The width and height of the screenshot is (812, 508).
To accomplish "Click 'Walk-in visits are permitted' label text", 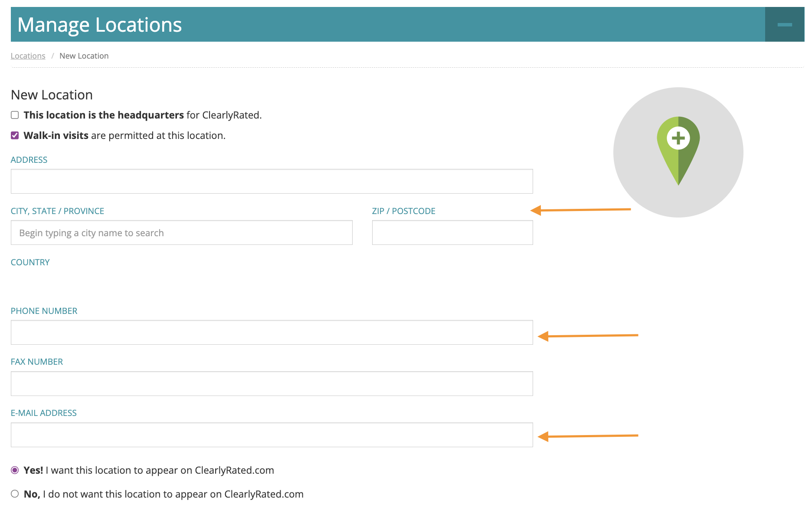I will click(124, 135).
